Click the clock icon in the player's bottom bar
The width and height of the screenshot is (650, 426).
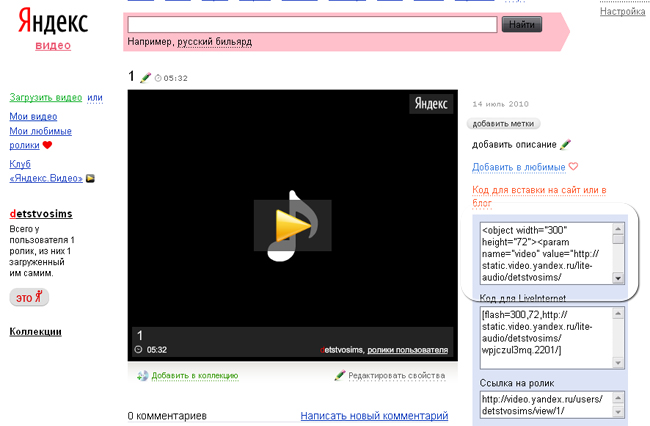point(138,350)
